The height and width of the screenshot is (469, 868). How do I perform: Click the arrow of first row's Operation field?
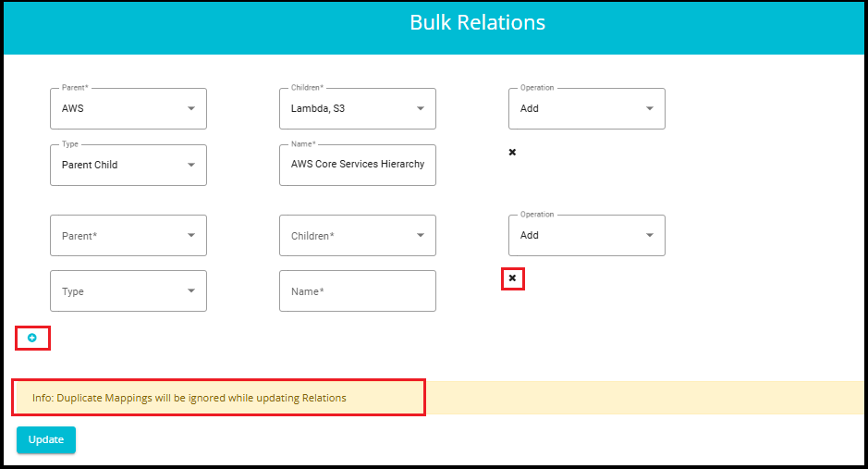point(649,108)
